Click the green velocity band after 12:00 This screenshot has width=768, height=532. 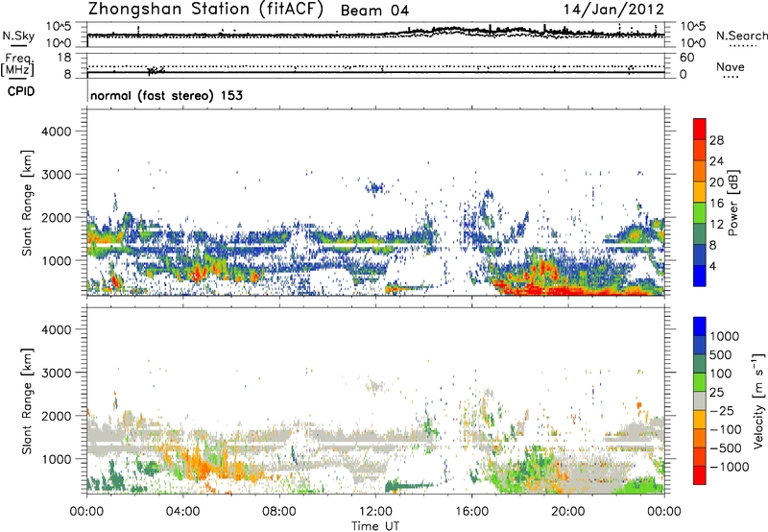(409, 486)
